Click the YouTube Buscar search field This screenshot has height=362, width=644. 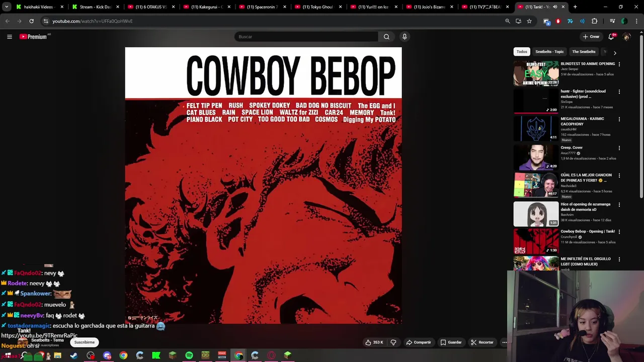(306, 37)
